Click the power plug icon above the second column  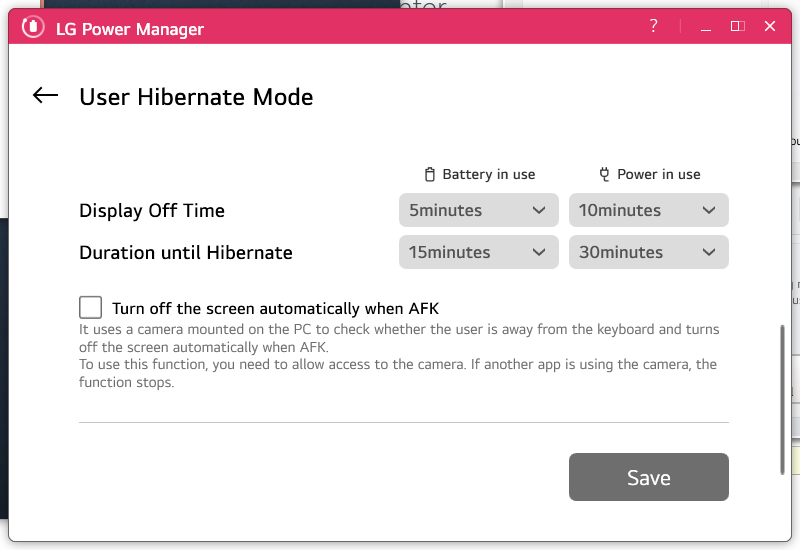[x=604, y=174]
